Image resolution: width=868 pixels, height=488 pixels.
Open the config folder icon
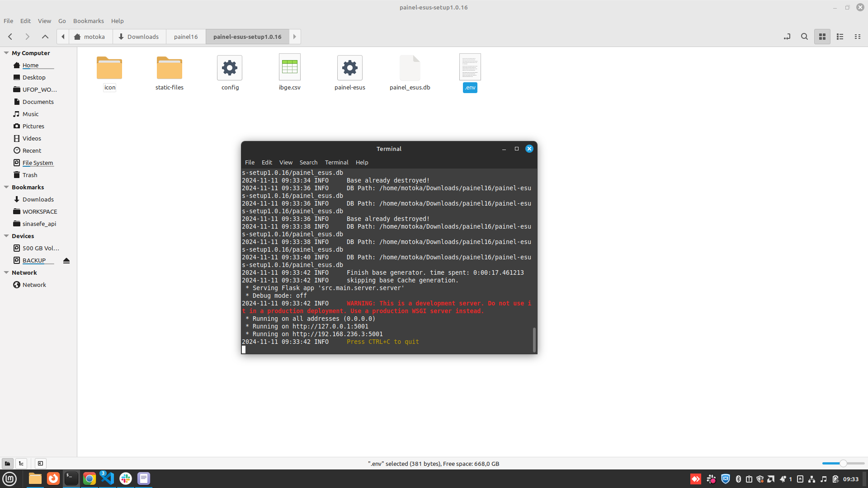click(x=230, y=67)
